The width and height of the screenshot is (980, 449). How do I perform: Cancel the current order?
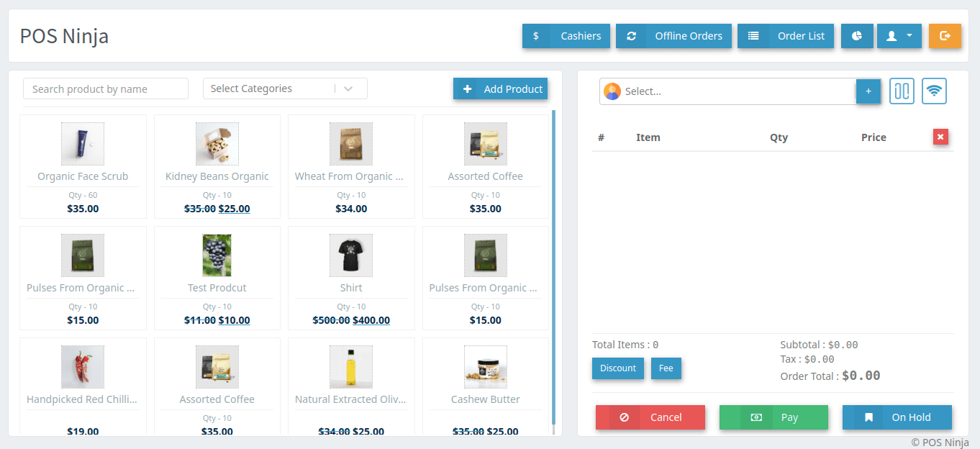(650, 417)
